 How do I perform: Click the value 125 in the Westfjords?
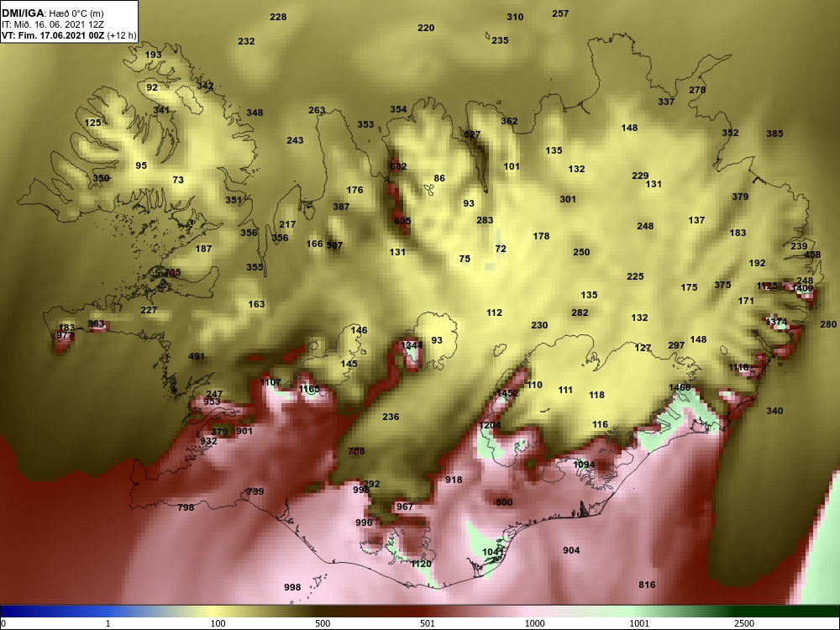92,123
